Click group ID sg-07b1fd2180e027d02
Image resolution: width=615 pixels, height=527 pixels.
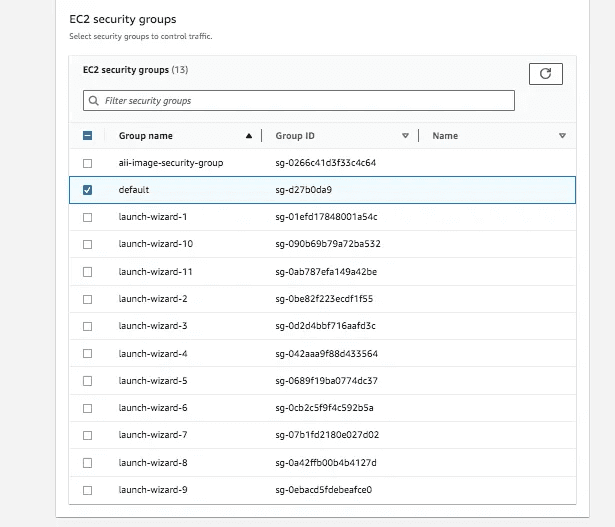327,435
